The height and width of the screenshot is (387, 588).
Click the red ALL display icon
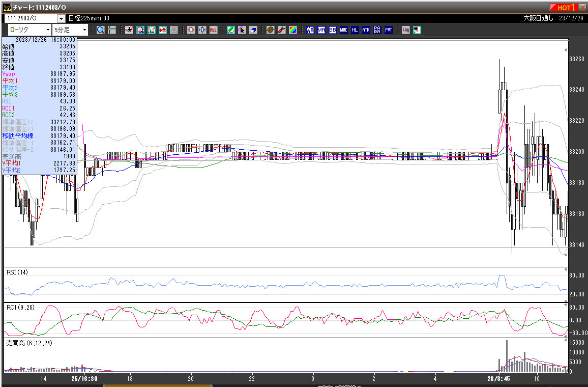click(x=213, y=30)
